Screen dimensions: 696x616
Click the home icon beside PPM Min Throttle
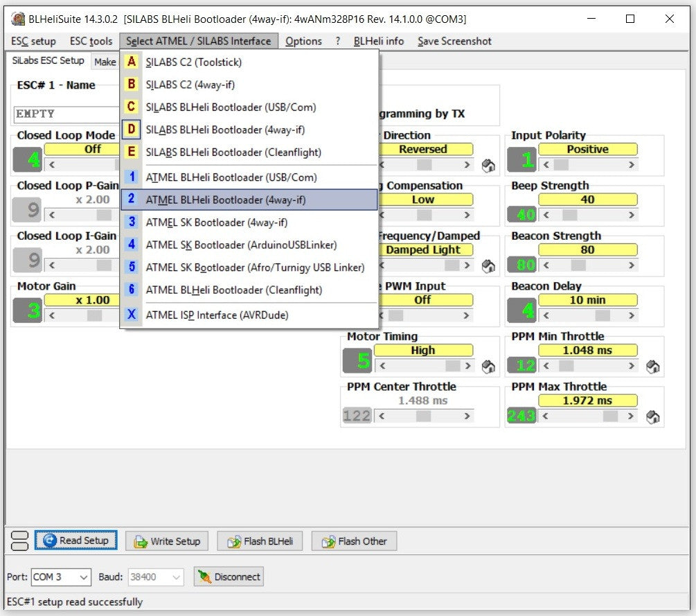652,367
